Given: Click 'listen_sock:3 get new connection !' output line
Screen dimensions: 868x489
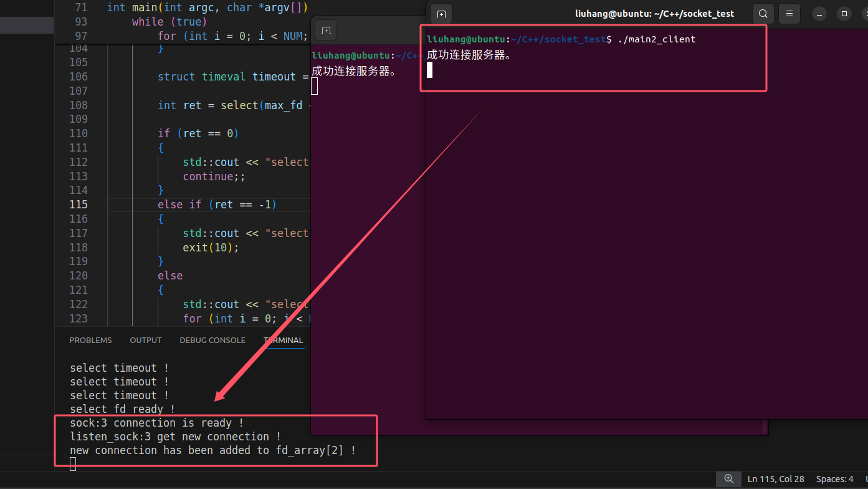Looking at the screenshot, I should [176, 437].
